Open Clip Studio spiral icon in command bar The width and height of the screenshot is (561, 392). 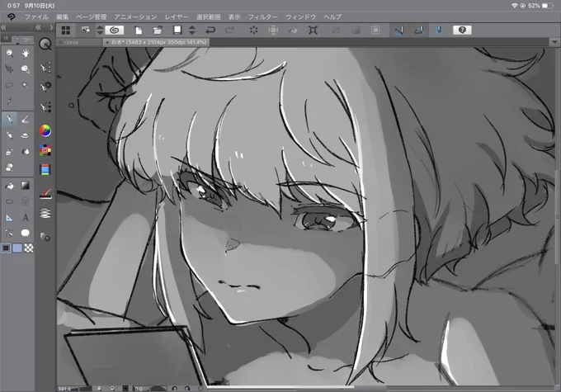115,30
